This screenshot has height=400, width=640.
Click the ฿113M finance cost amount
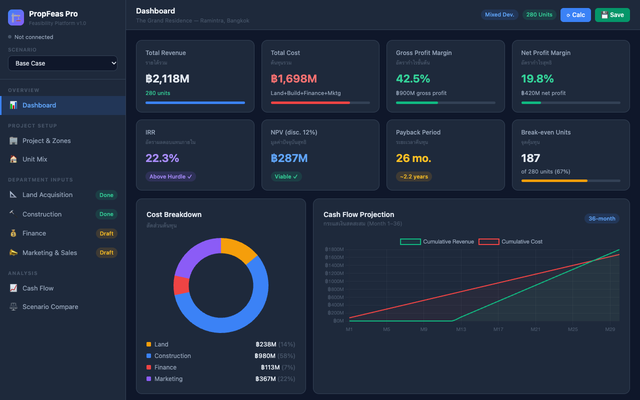click(x=270, y=367)
